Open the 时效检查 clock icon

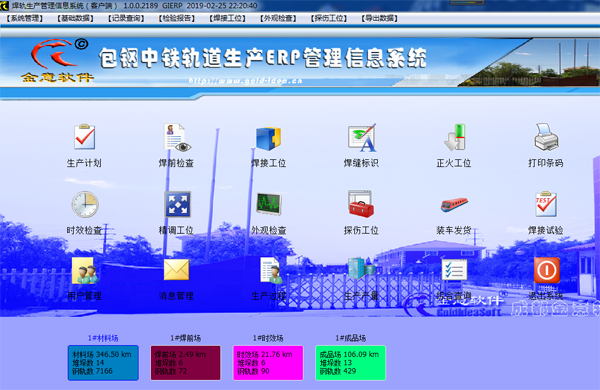coord(85,204)
